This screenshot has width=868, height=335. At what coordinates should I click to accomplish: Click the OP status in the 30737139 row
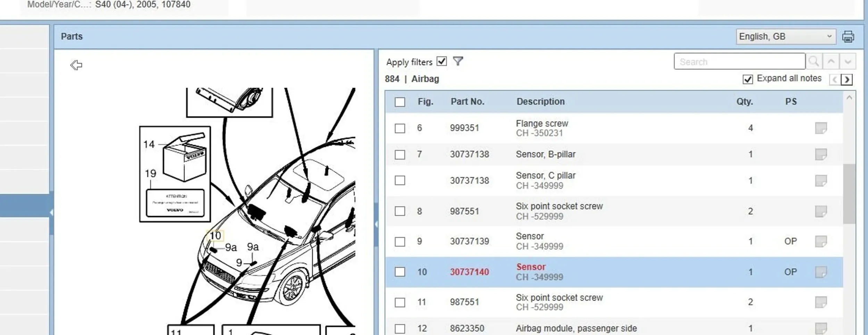791,241
